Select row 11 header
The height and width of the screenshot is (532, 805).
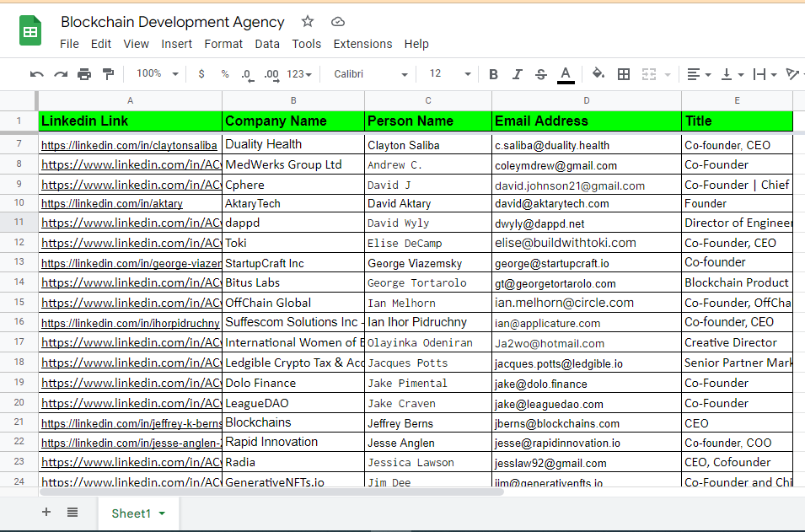[19, 223]
